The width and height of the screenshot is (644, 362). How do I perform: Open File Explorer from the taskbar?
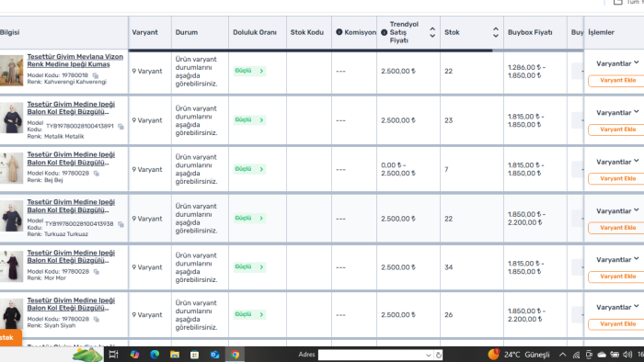175,355
